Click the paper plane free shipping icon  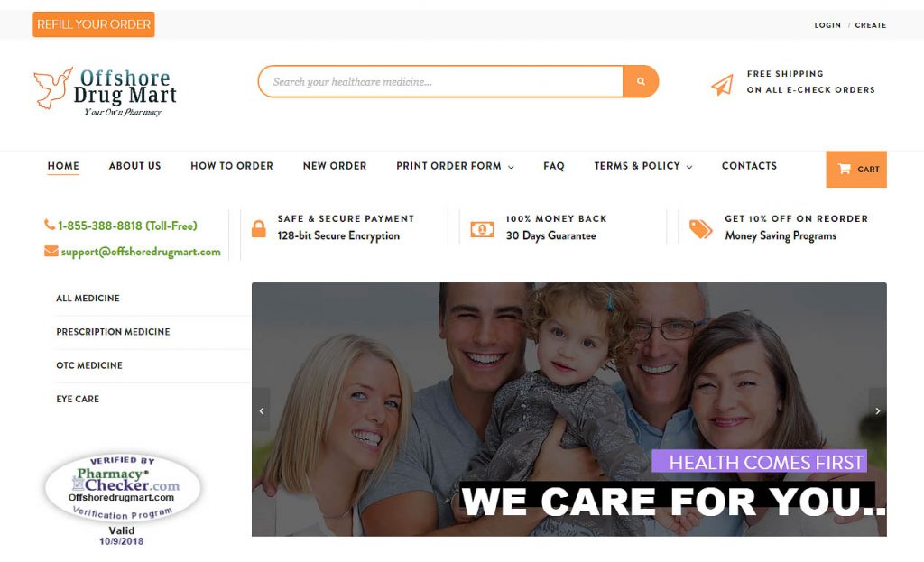(x=722, y=85)
